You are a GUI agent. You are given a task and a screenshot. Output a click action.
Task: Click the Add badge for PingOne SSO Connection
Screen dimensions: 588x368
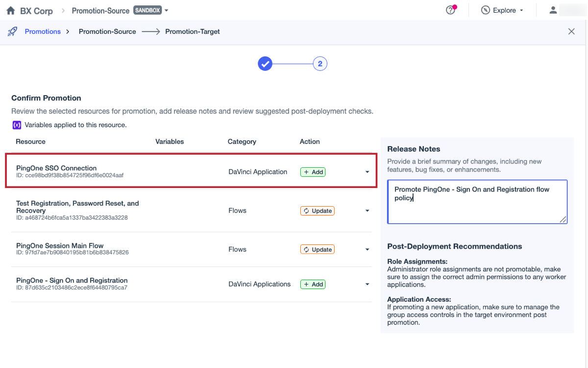(x=313, y=172)
